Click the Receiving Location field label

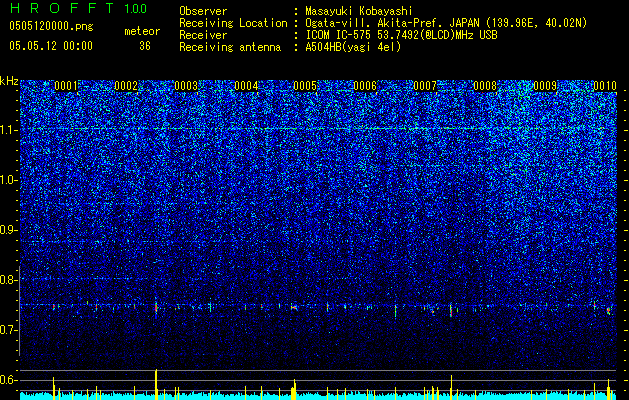tap(233, 23)
